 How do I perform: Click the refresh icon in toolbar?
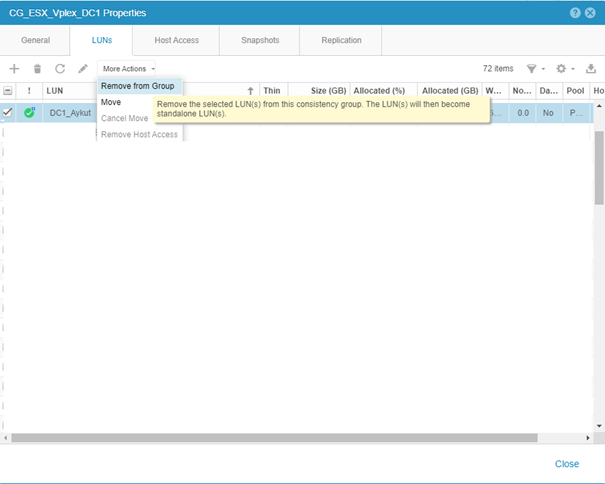pyautogui.click(x=60, y=69)
